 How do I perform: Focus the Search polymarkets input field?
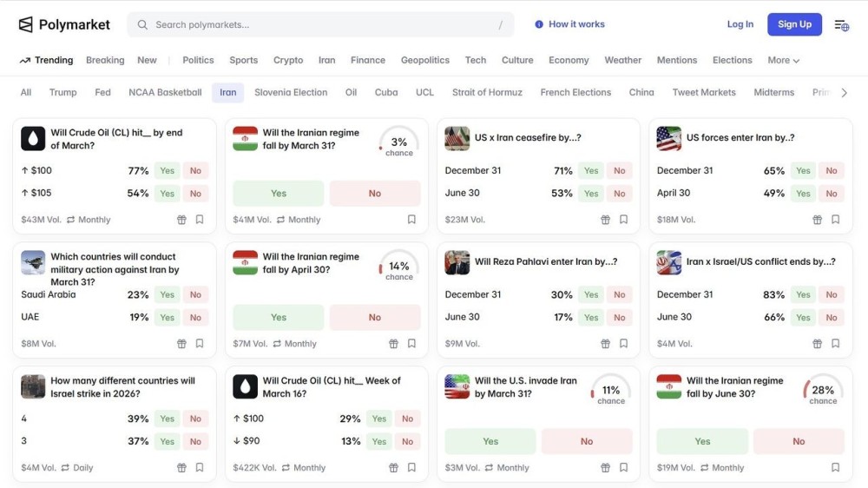pos(321,25)
